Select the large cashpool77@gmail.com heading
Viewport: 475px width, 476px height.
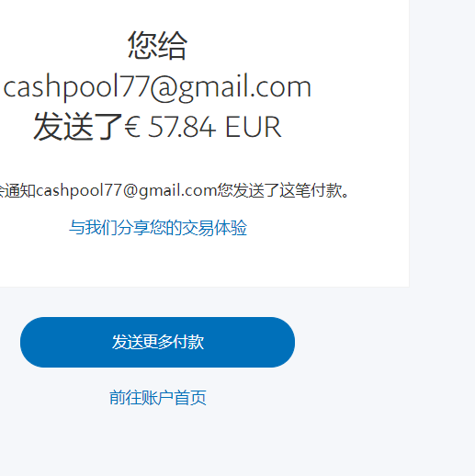[157, 86]
